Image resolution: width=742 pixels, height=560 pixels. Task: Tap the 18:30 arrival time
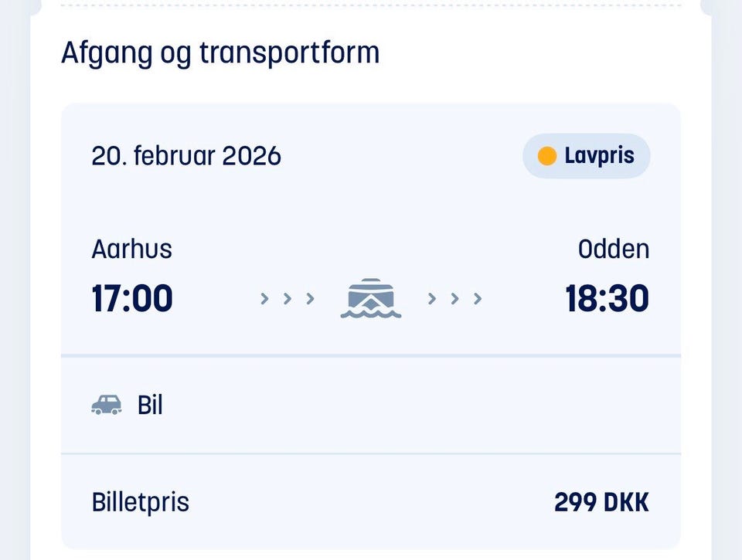607,298
